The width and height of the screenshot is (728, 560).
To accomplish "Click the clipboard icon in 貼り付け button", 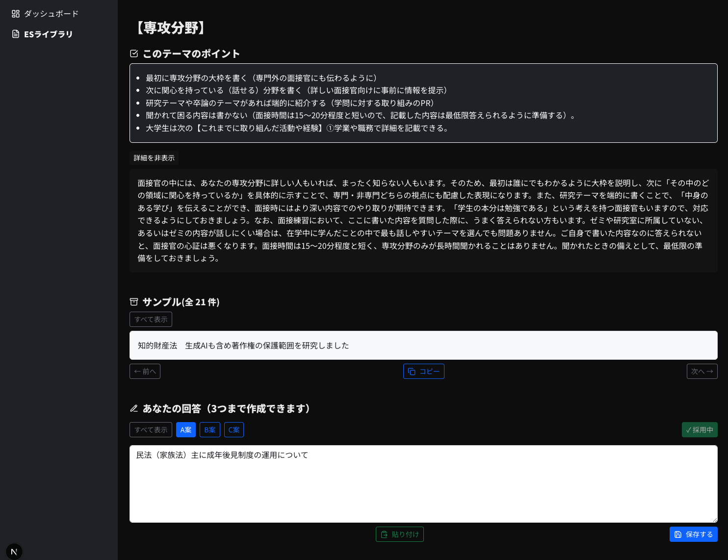I will 384,534.
